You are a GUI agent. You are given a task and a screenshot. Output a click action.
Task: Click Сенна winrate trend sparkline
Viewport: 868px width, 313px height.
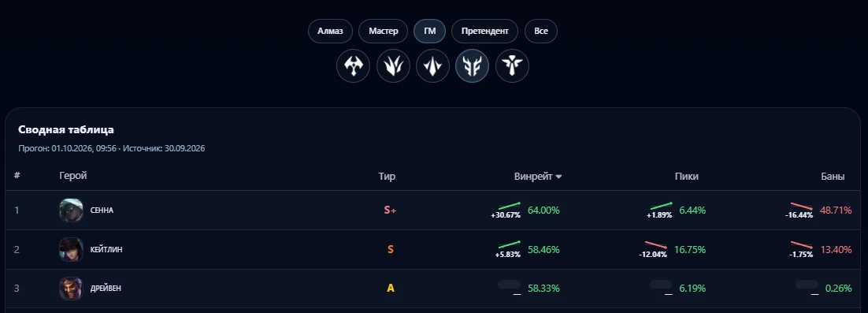510,206
